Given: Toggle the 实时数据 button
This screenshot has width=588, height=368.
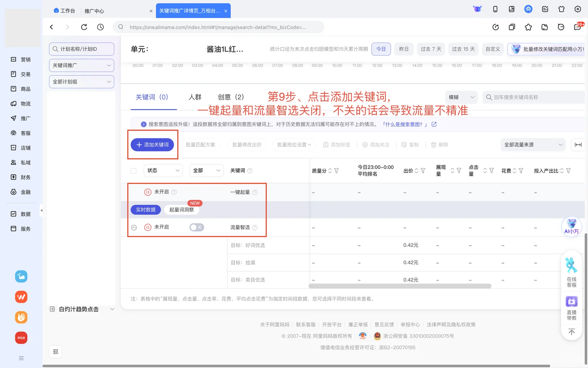Looking at the screenshot, I should [146, 210].
